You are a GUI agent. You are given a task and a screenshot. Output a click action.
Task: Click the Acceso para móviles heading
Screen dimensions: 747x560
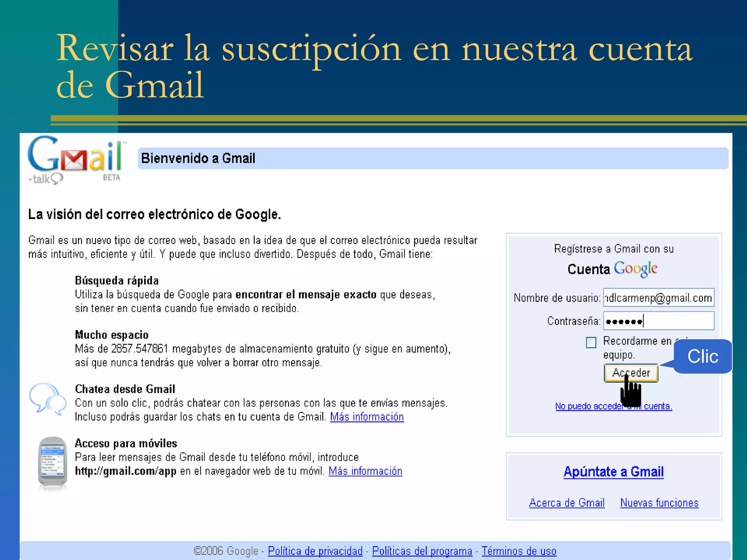point(126,443)
